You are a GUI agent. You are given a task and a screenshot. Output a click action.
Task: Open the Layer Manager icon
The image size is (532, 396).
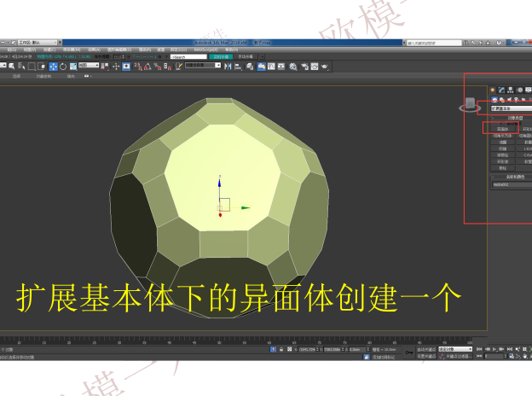[250, 67]
